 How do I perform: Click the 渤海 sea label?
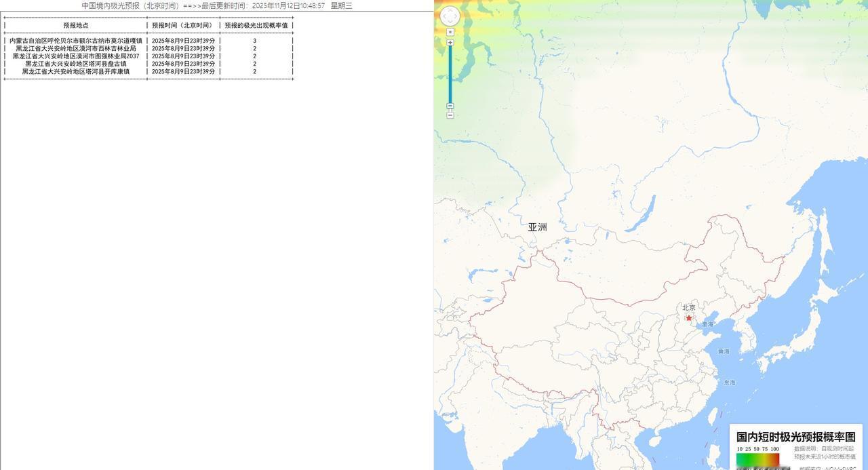pos(707,324)
